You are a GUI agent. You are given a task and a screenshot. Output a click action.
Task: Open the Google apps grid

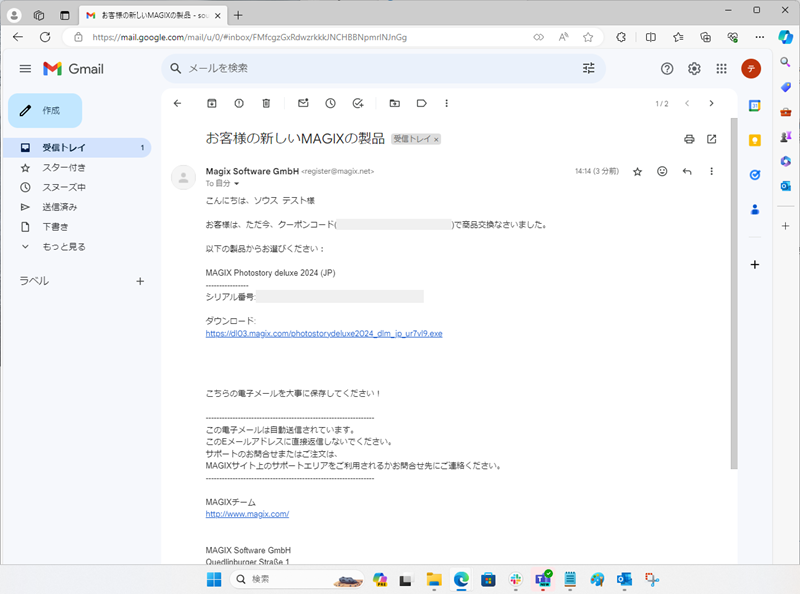(x=721, y=68)
